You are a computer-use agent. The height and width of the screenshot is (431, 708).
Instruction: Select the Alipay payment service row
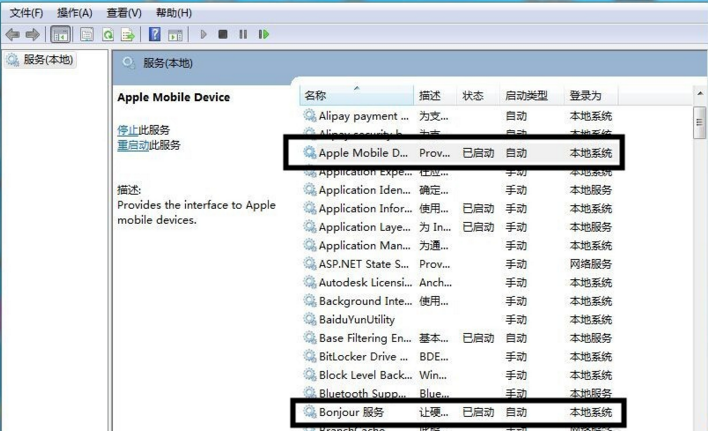coord(457,116)
